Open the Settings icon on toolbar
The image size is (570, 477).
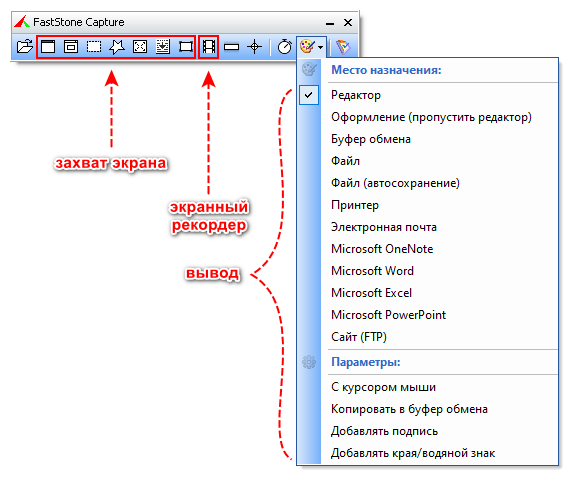pyautogui.click(x=343, y=47)
